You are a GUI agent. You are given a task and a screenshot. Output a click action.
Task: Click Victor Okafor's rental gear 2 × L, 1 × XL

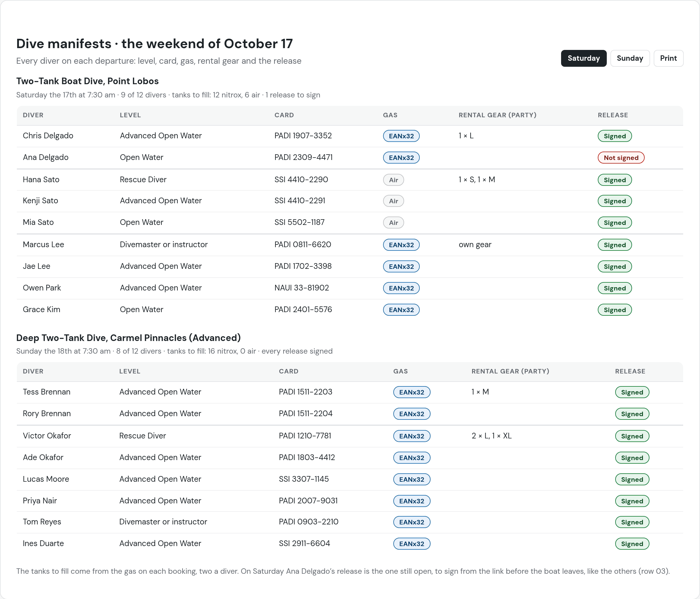point(492,436)
